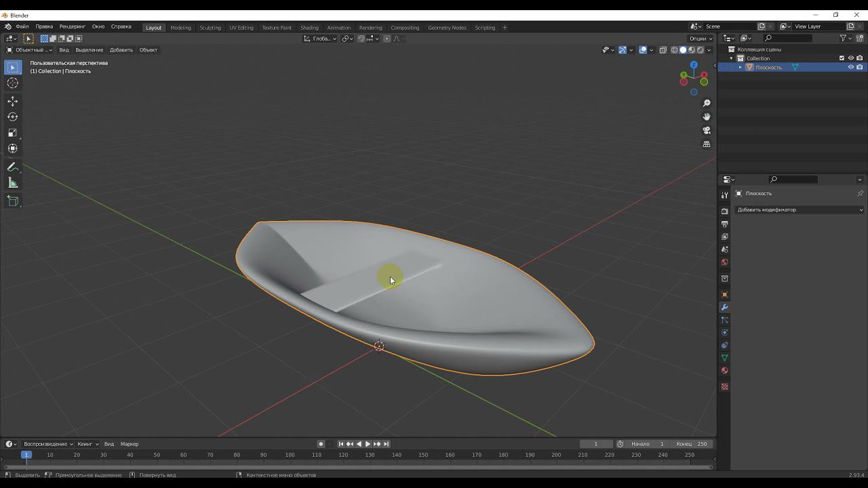Open the Scene properties tab
The height and width of the screenshot is (488, 868).
724,249
